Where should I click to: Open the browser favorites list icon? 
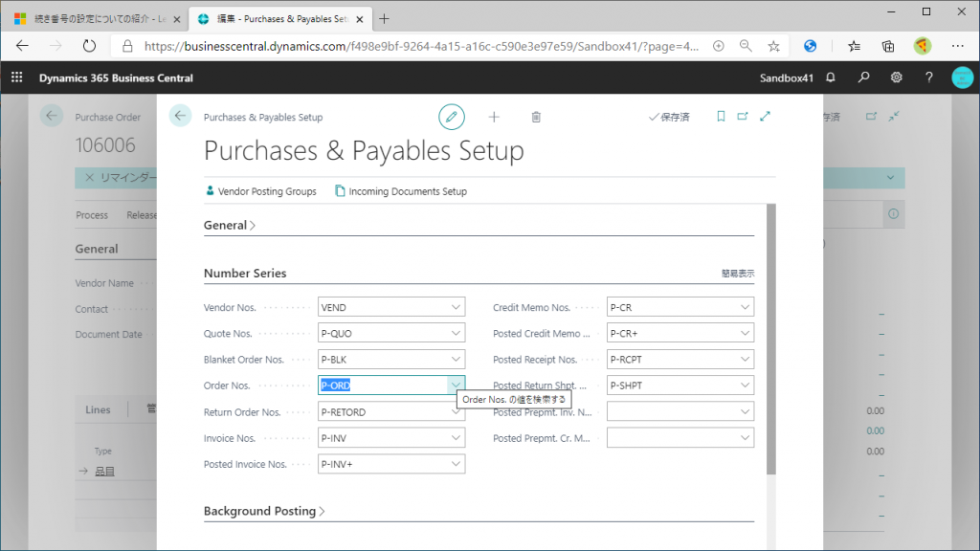click(x=855, y=46)
